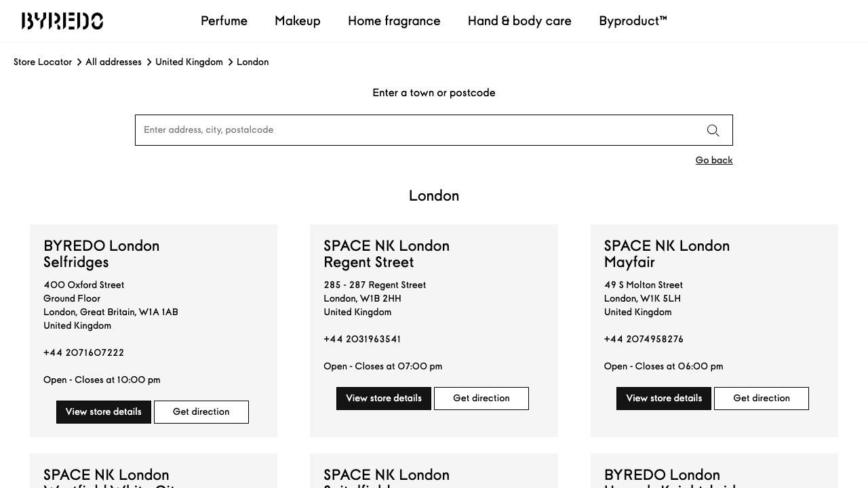
Task: Click the chevron after United Kingdom breadcrumb
Action: point(230,62)
